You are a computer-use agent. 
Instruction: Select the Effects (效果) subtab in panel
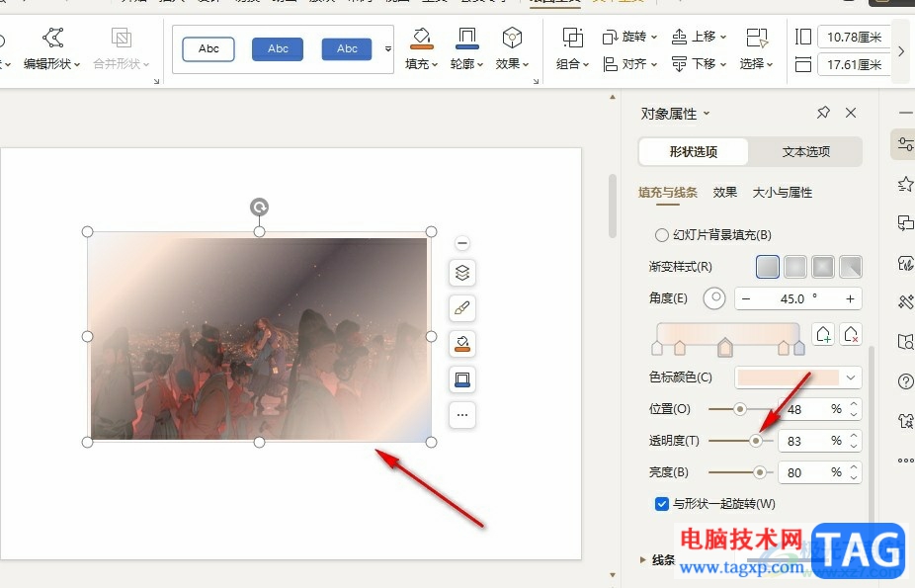[724, 193]
